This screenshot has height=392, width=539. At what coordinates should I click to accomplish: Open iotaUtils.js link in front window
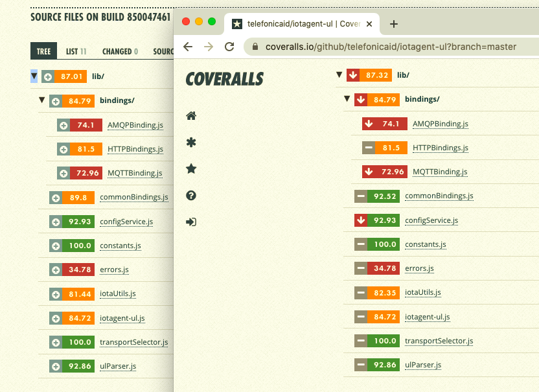[423, 292]
